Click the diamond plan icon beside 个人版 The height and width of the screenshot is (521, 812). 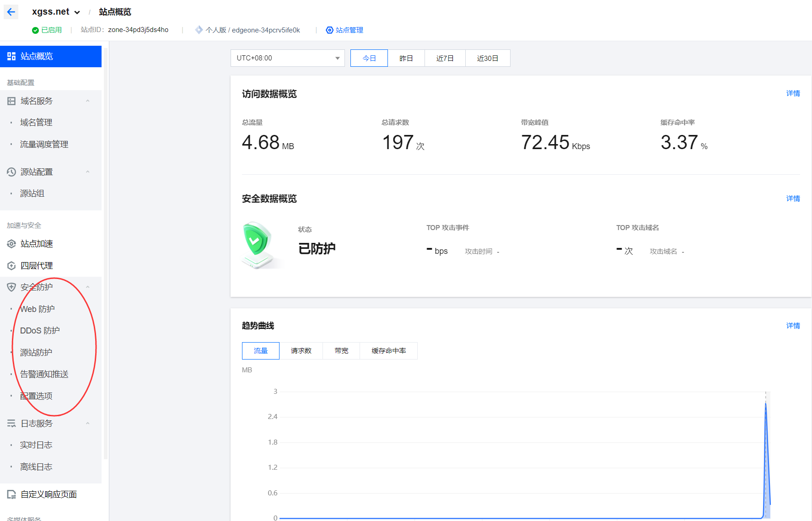(x=199, y=30)
